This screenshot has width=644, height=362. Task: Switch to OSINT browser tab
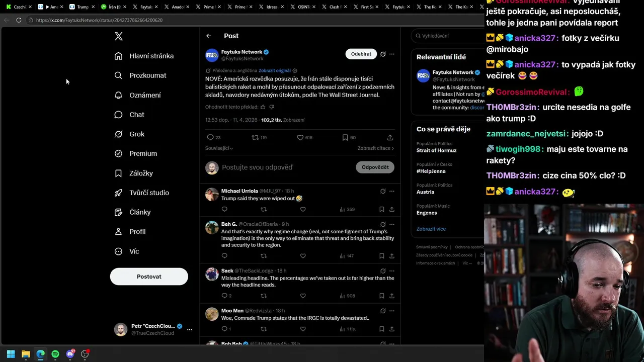[303, 7]
